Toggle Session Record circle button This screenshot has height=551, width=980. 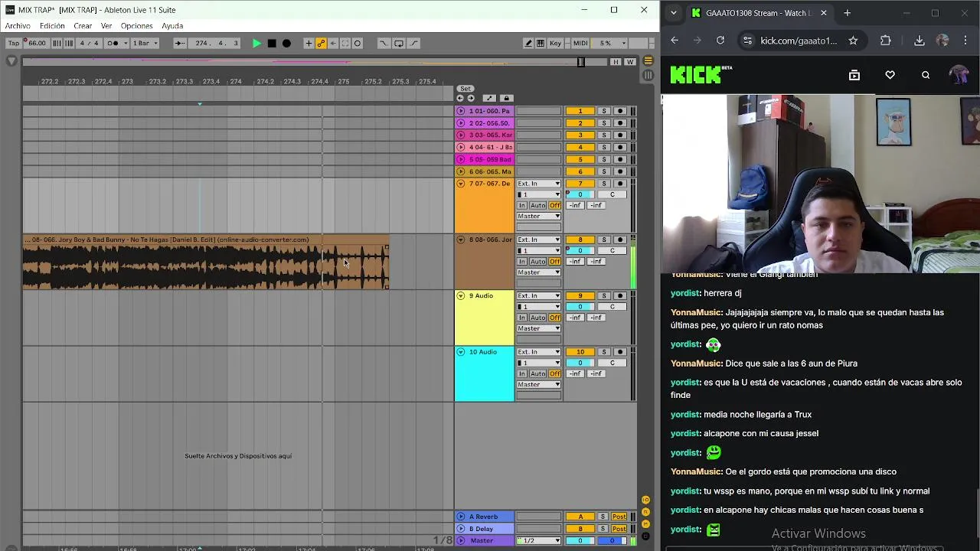(358, 43)
